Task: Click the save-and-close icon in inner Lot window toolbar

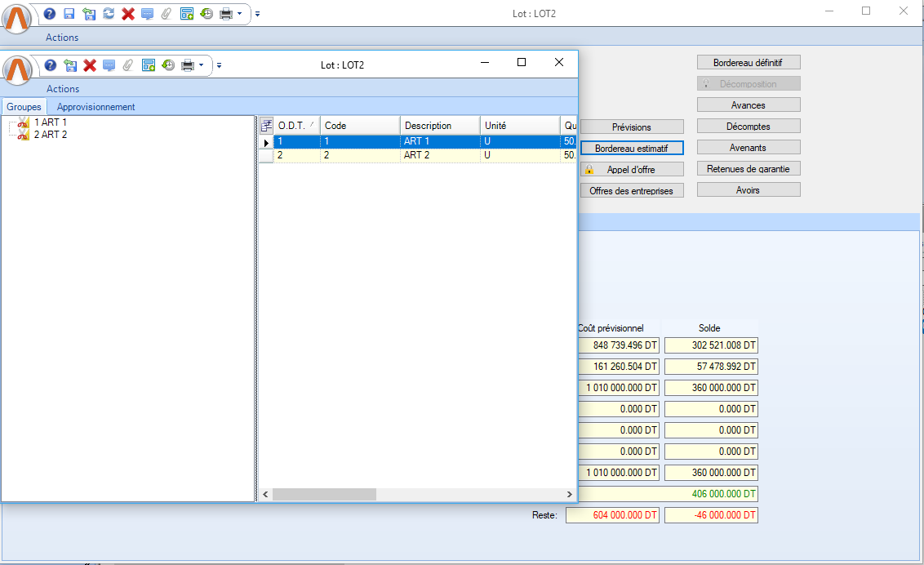Action: coord(70,65)
